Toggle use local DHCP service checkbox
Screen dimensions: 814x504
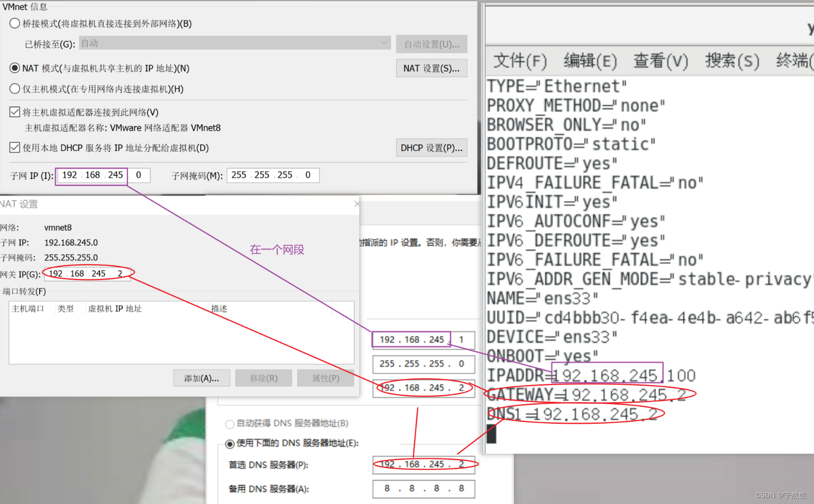click(x=15, y=147)
